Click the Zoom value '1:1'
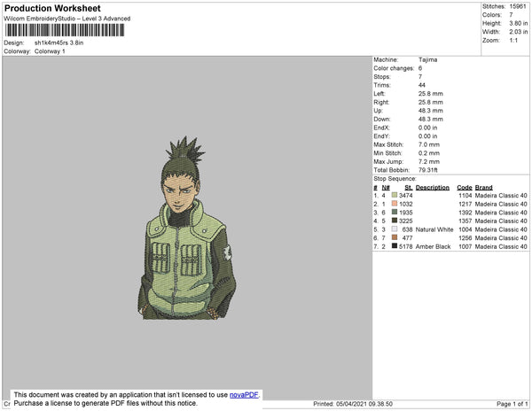The width and height of the screenshot is (532, 411). click(x=513, y=41)
